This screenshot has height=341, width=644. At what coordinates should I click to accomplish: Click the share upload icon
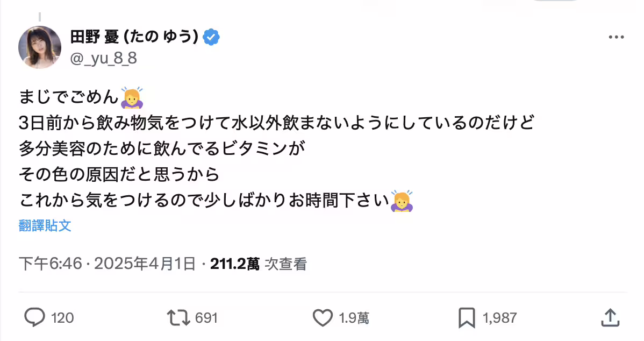point(610,318)
